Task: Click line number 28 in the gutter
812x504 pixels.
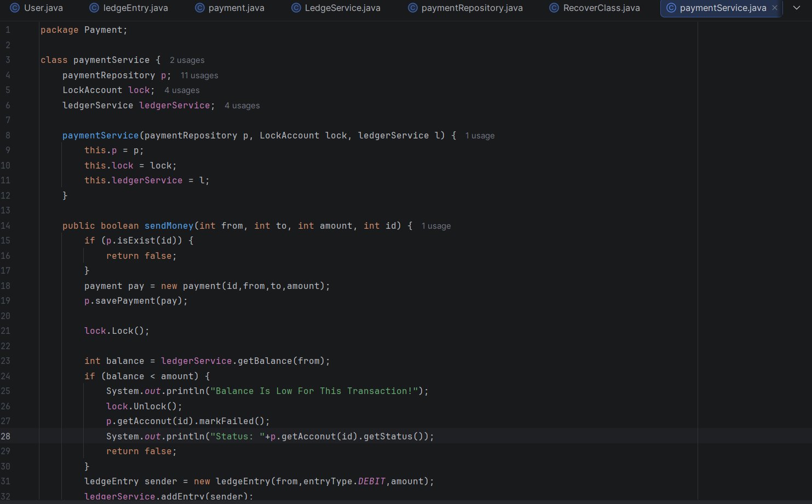Action: point(5,436)
